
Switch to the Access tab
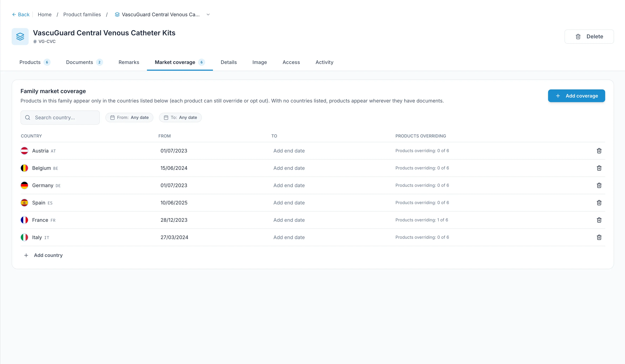(291, 62)
